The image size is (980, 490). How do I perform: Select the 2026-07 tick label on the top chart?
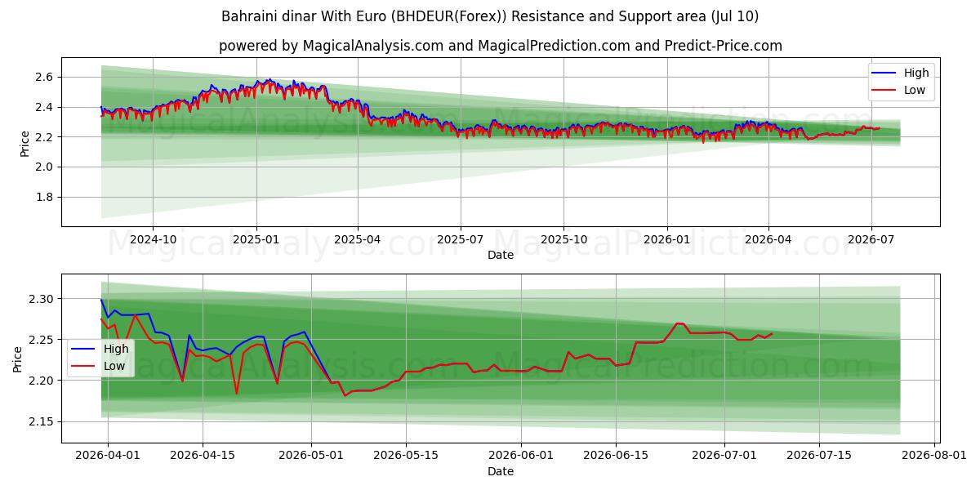point(871,239)
